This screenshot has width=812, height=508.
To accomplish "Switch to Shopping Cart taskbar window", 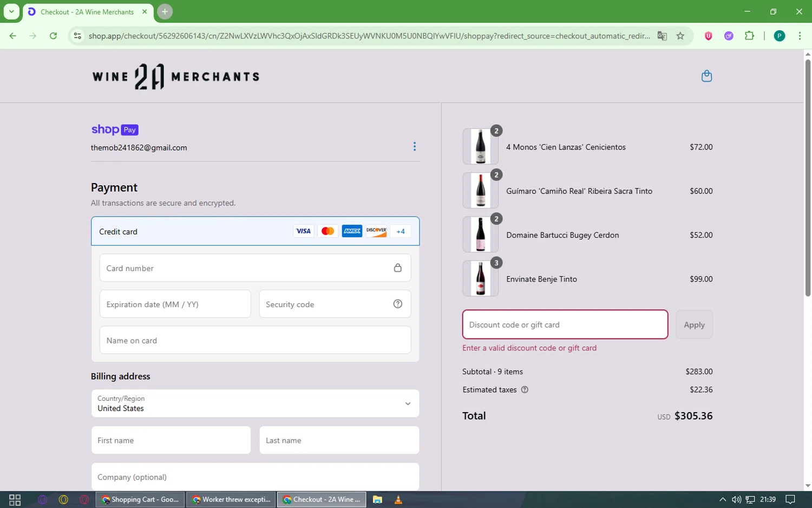I will 141,499.
